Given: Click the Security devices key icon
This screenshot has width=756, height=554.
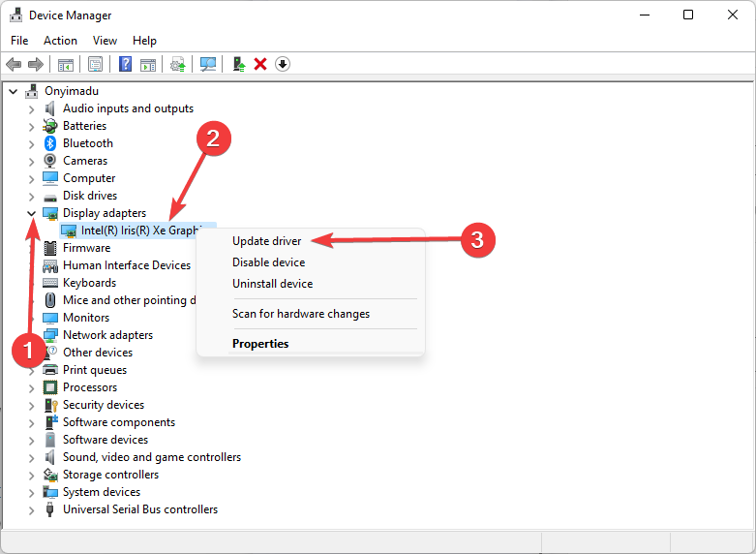Looking at the screenshot, I should coord(50,406).
